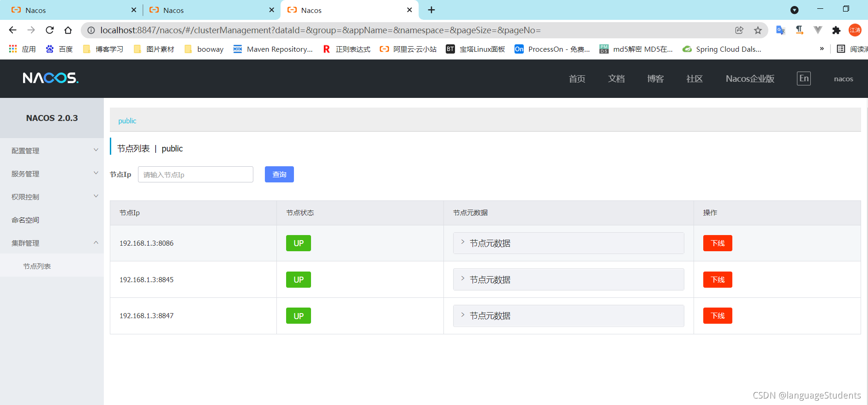Click the UP status of 192.168.1.3:8086
The width and height of the screenshot is (868, 405).
[299, 243]
